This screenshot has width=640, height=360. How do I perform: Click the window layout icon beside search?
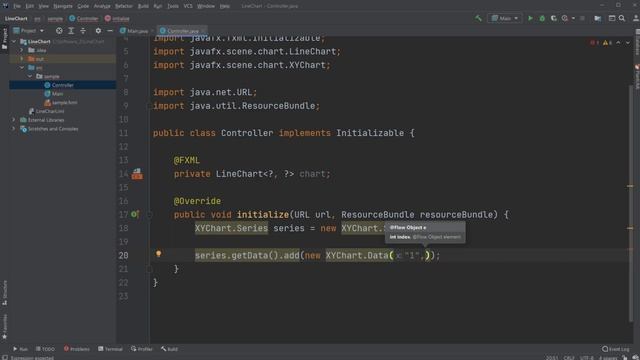[x=612, y=18]
